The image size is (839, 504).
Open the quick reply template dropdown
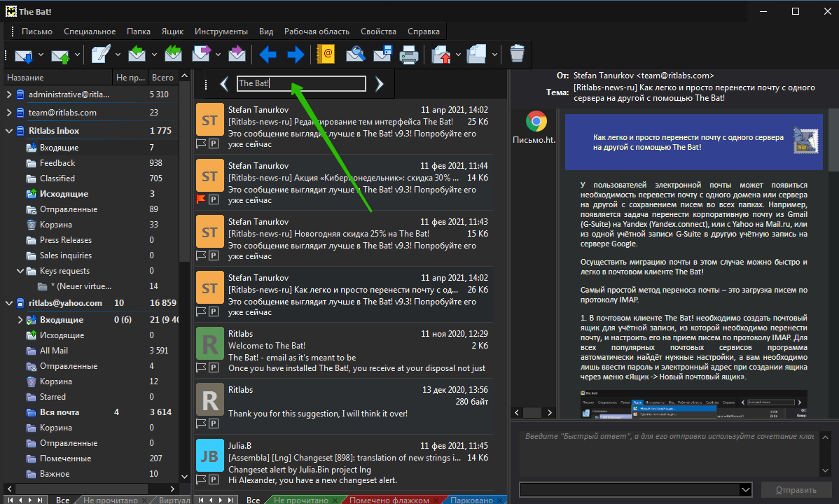coord(745,489)
